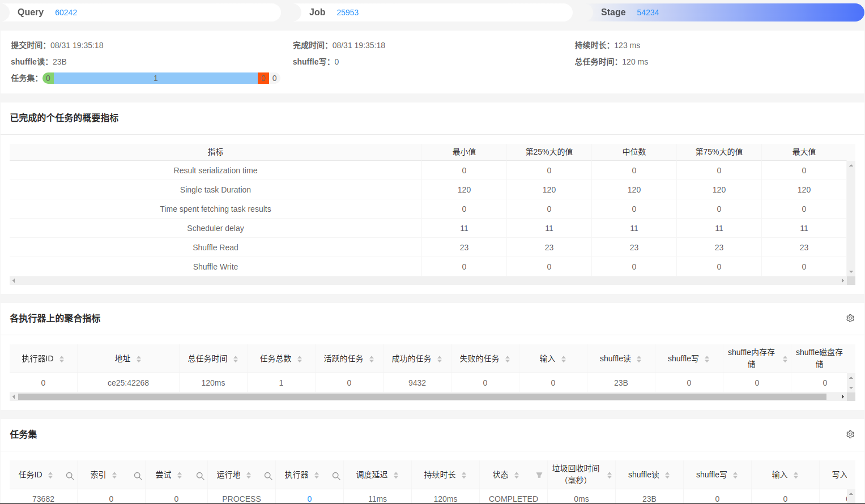Sort executor table by 失败的任务
The image size is (865, 504).
508,359
